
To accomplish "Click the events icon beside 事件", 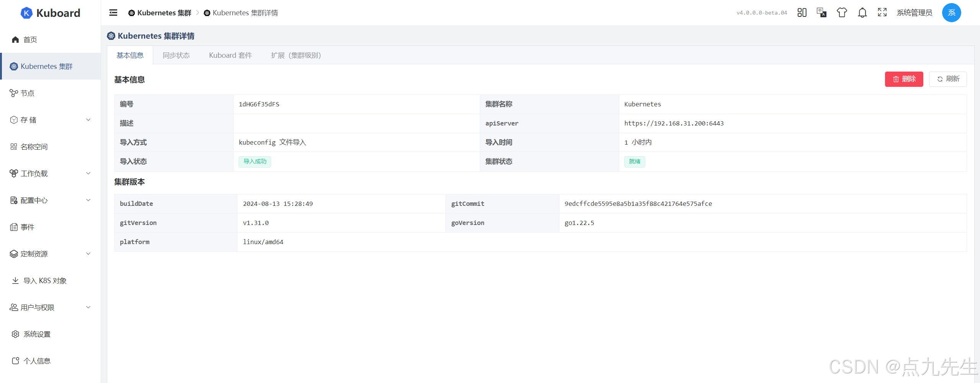I will [14, 227].
